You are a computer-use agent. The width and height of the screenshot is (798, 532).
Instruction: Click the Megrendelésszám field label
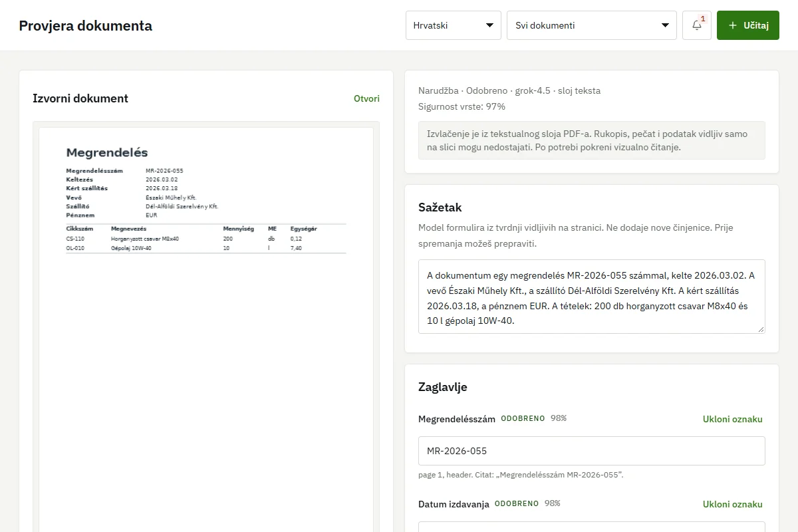(457, 419)
